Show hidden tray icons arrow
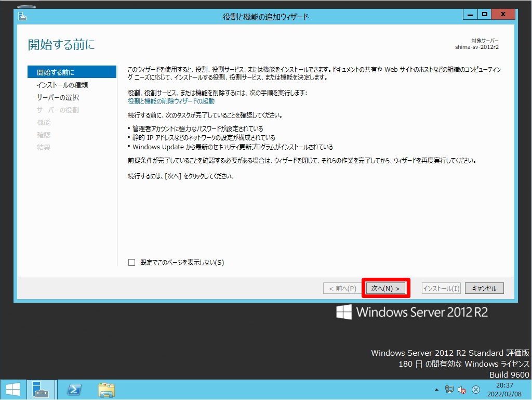This screenshot has width=532, height=400. pyautogui.click(x=436, y=390)
